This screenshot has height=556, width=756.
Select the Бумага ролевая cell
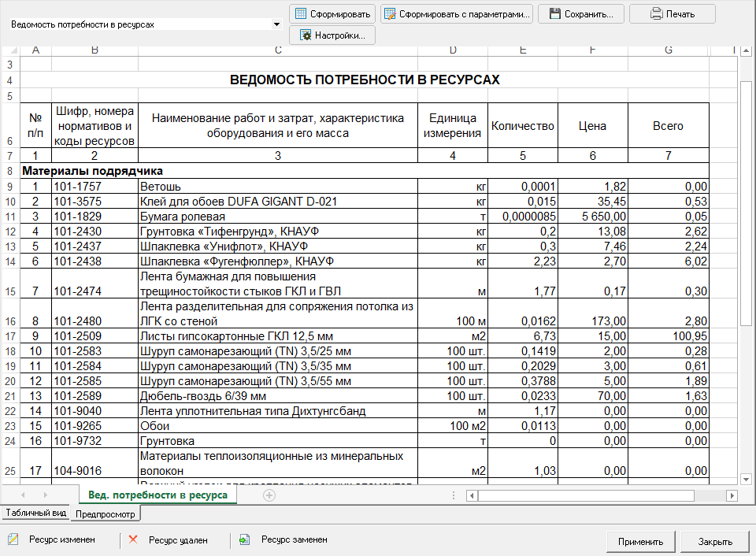point(278,217)
